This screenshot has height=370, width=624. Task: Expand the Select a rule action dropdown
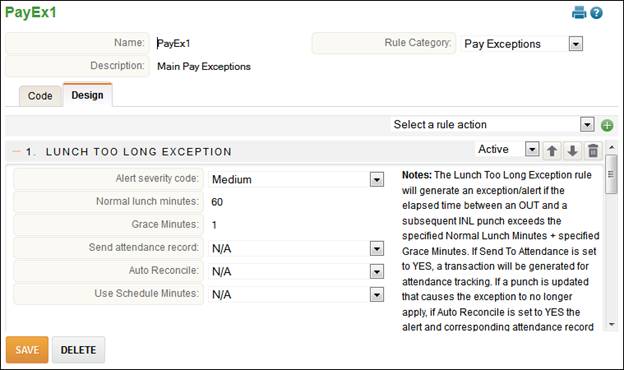point(587,125)
